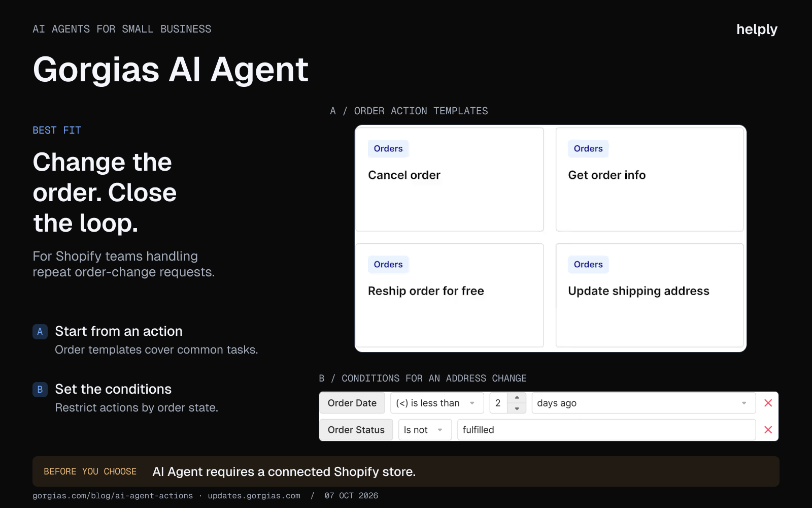Click 'B / CONDITIONS FOR AN ADDRESS CHANGE' label
Viewport: 812px width, 508px height.
[x=423, y=378]
